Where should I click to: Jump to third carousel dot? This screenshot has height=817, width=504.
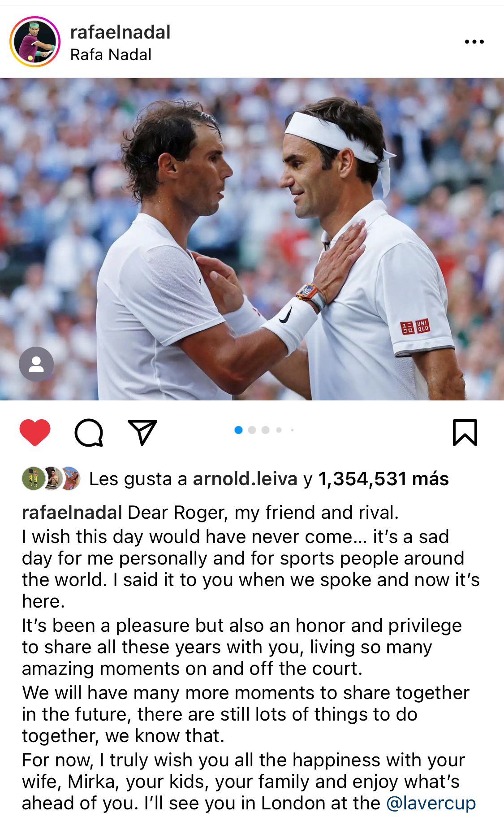[265, 430]
